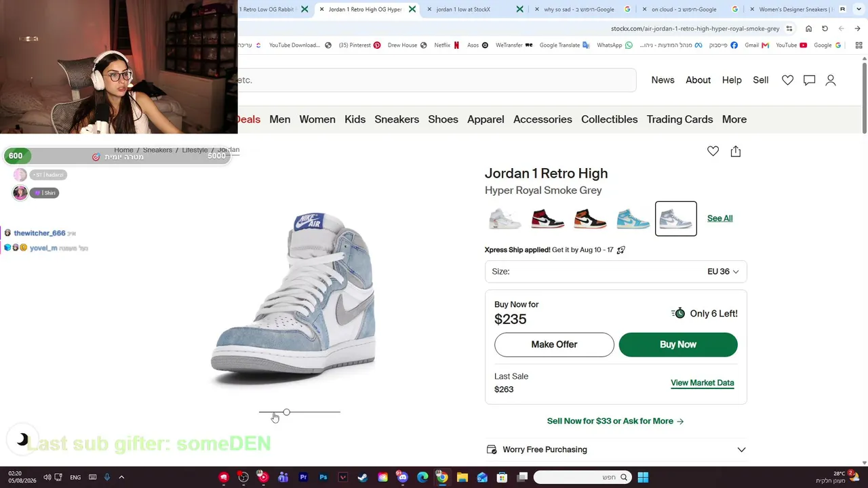Viewport: 868px width, 488px height.
Task: Open Steam from the taskbar
Action: (363, 477)
